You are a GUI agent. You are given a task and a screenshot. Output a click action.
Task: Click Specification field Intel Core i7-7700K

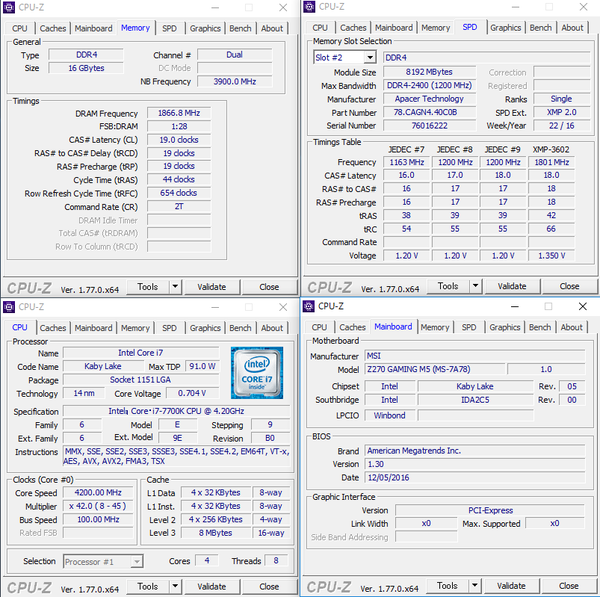click(176, 411)
